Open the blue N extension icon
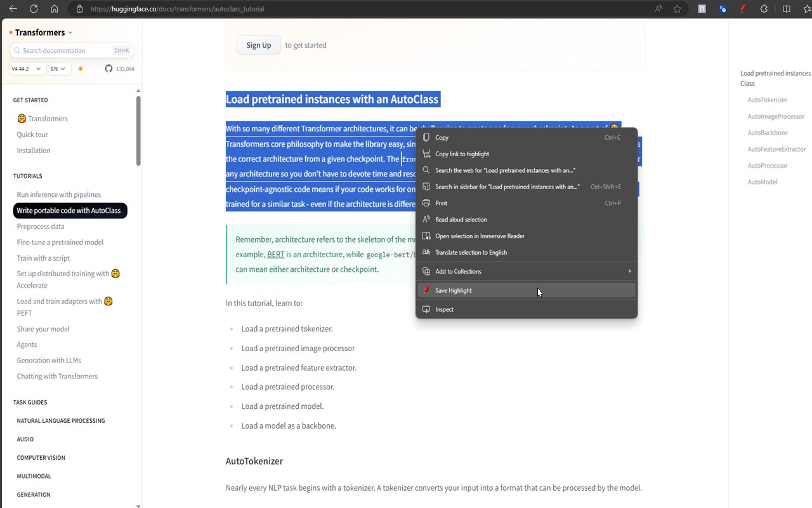 tap(723, 9)
